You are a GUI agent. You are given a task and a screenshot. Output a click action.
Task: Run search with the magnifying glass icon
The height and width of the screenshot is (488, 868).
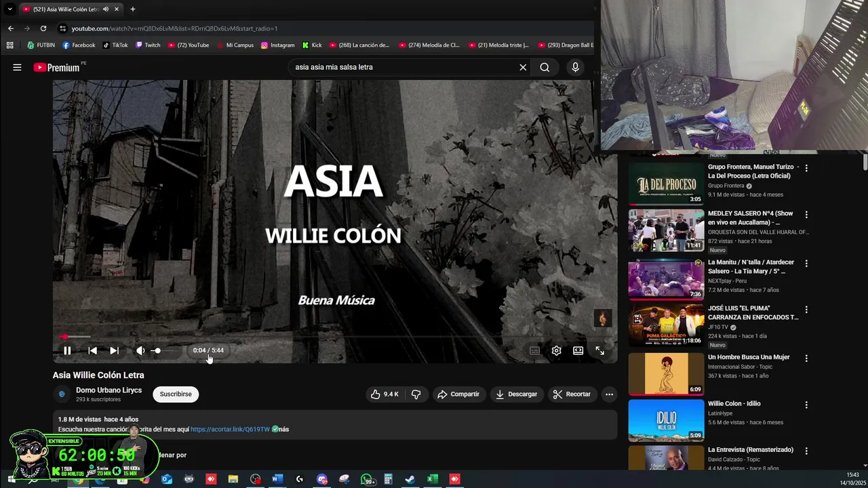(x=545, y=67)
